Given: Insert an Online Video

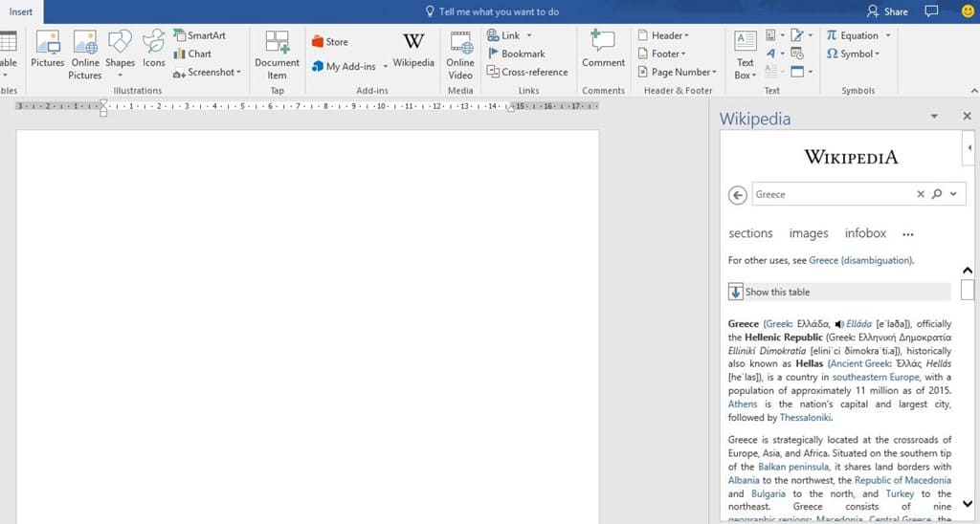Looking at the screenshot, I should [460, 55].
